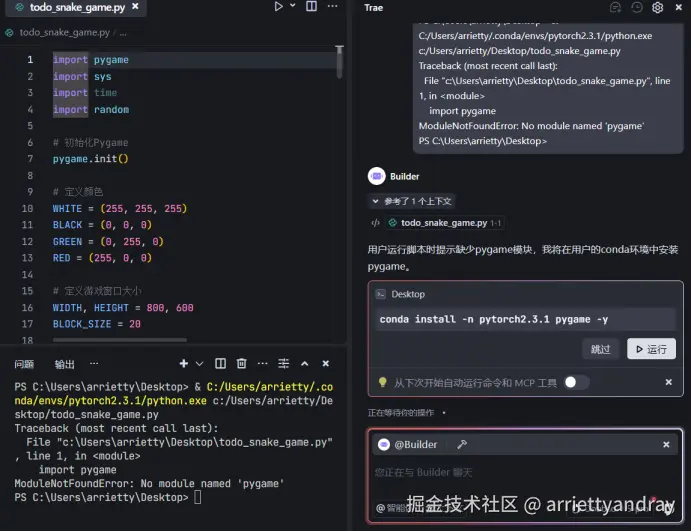Open tools wrench icon beside @Builder
Viewport: 692px width, 532px height.
tap(462, 445)
